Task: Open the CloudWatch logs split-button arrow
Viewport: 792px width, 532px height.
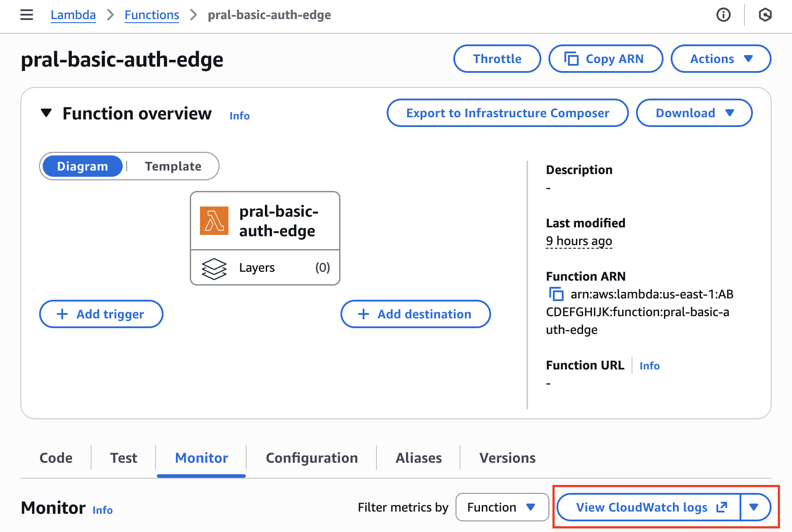Action: point(754,507)
